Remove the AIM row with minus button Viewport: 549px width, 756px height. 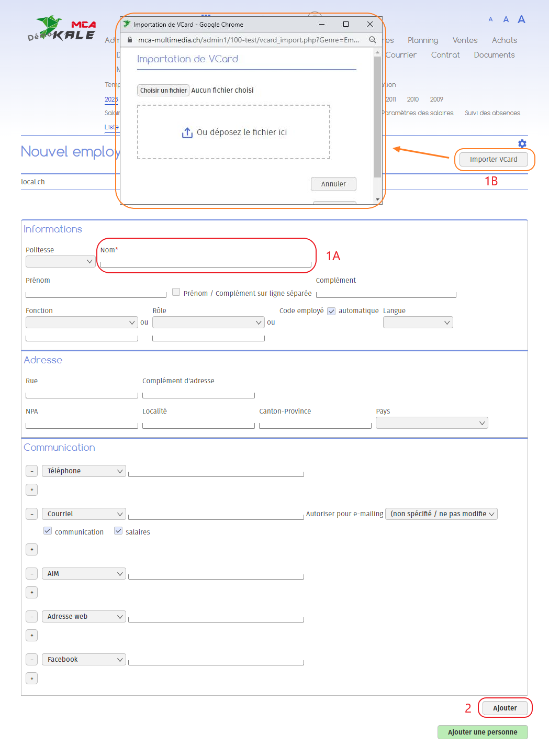click(31, 574)
